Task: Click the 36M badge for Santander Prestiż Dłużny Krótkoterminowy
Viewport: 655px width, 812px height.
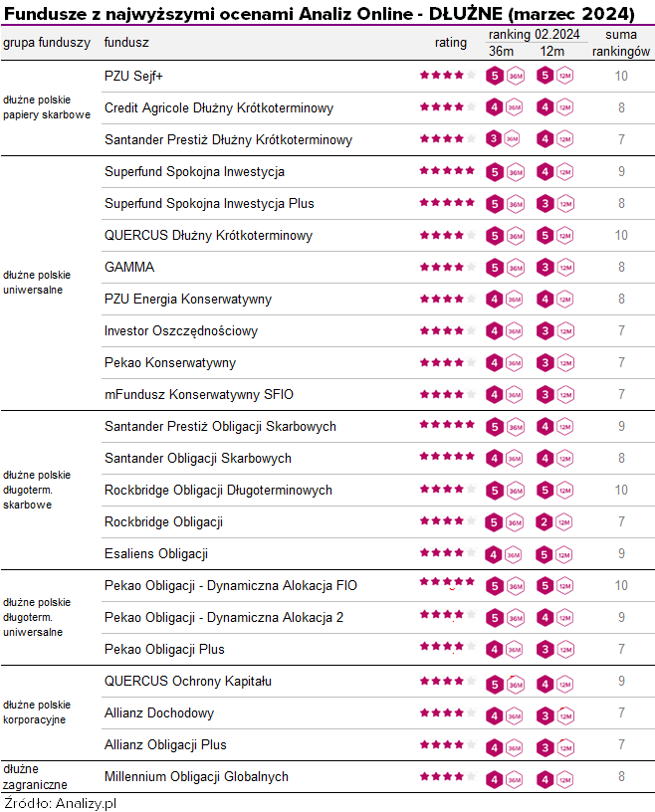Action: point(504,139)
